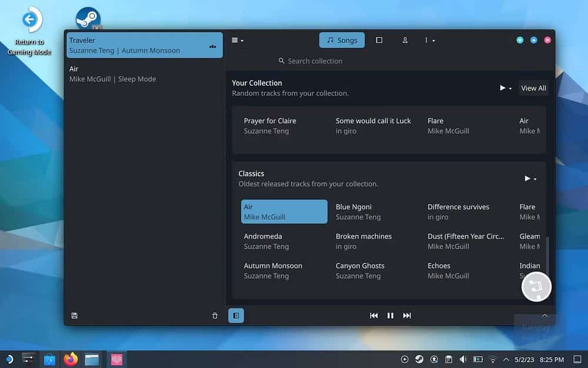The image size is (588, 368).
Task: Open the party mode/view toggle icon beside Songs
Action: tap(379, 40)
